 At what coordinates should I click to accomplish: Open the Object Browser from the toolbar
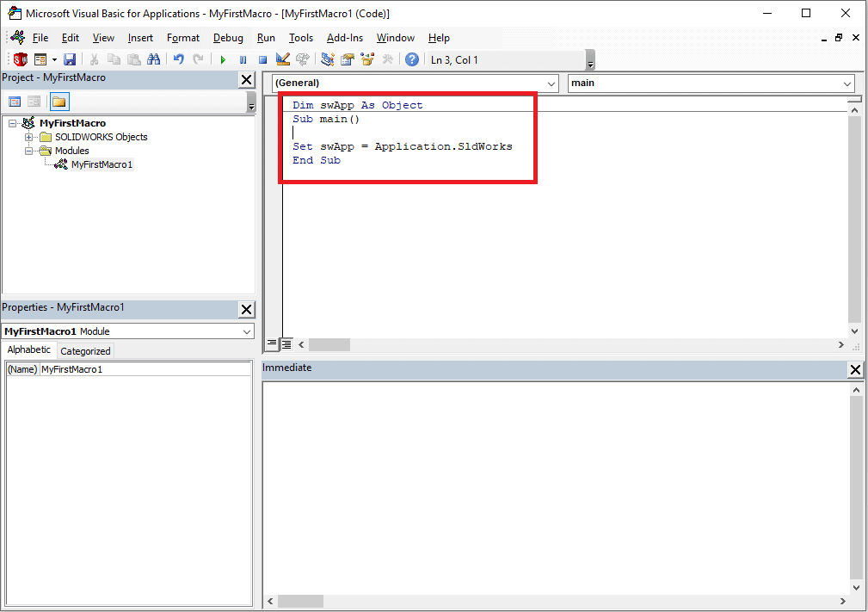pyautogui.click(x=367, y=59)
